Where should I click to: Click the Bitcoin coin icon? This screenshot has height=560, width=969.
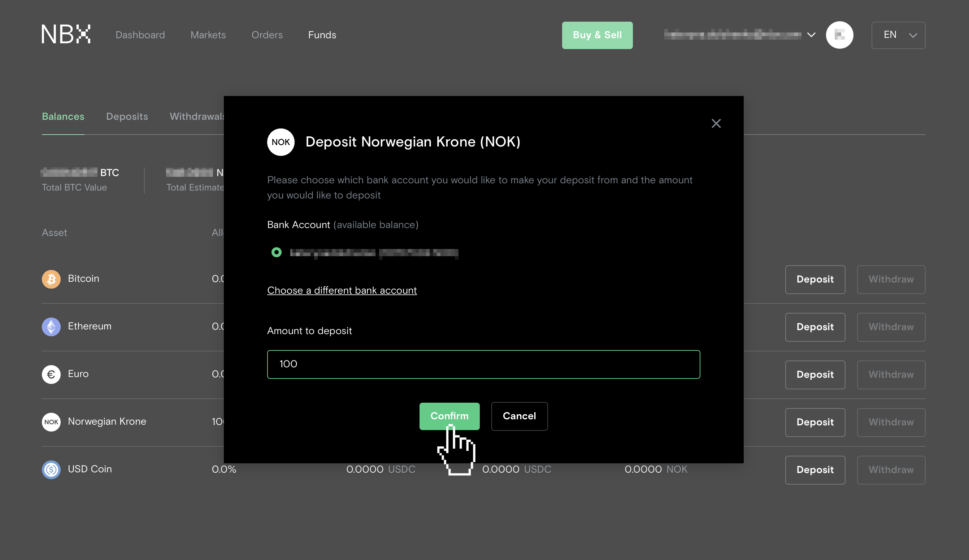click(51, 279)
